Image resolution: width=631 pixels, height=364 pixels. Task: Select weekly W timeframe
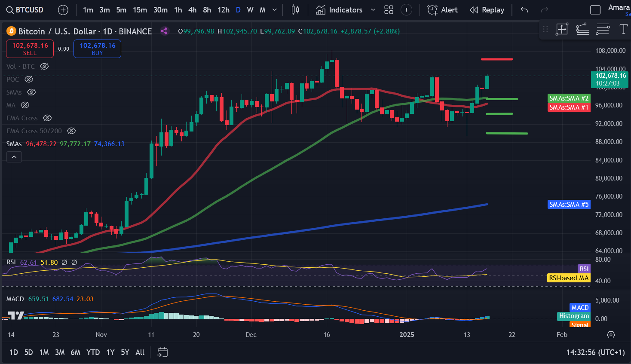[250, 10]
